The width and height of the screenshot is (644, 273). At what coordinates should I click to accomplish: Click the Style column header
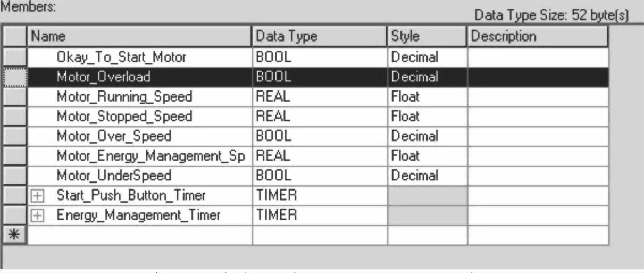[427, 37]
